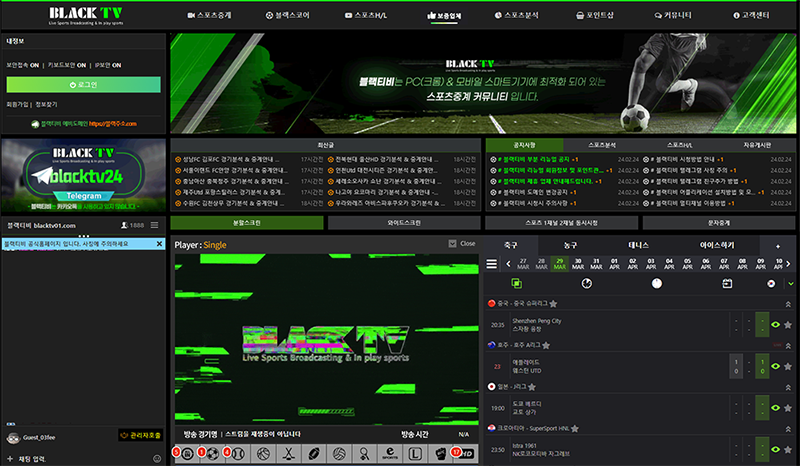The height and width of the screenshot is (466, 800).
Task: Toggle eye icon for Shenzhen Peng City match
Action: 776,325
